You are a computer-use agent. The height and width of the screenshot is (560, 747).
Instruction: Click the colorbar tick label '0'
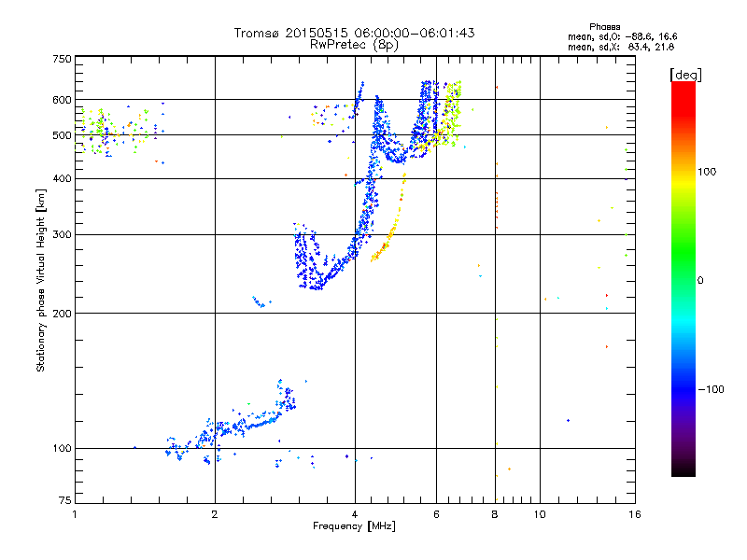tap(700, 280)
